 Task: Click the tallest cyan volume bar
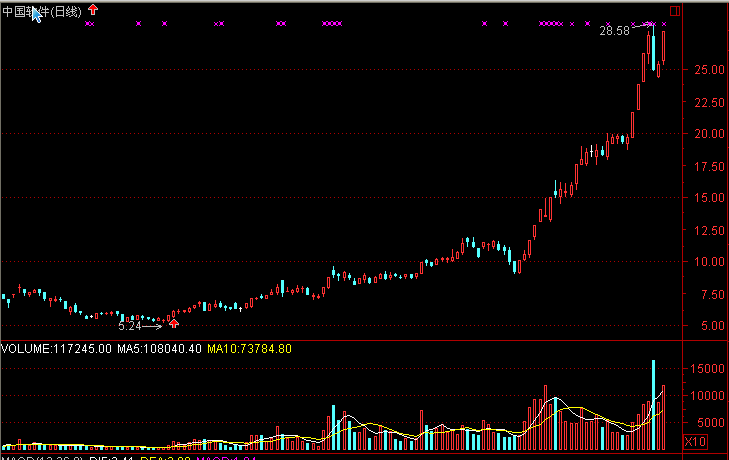[x=653, y=405]
